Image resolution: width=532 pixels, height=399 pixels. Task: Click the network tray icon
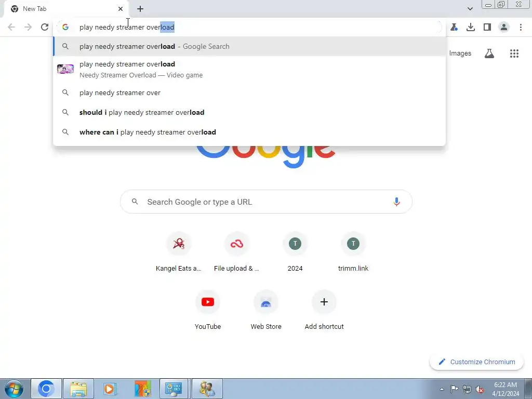(467, 389)
